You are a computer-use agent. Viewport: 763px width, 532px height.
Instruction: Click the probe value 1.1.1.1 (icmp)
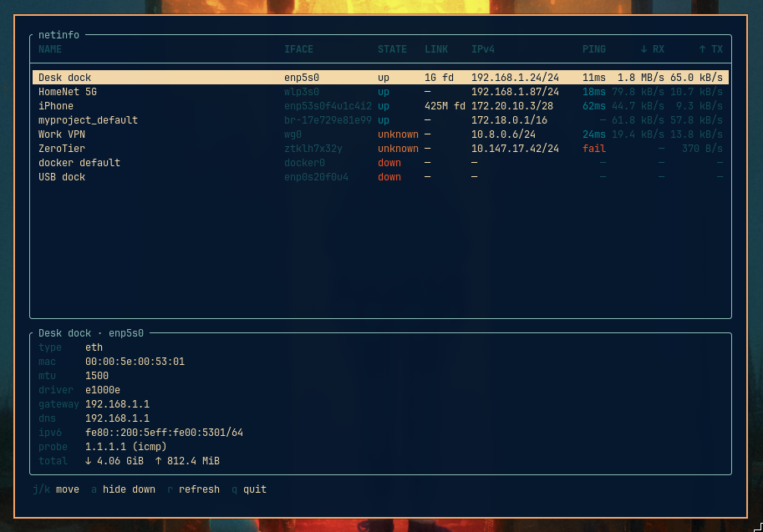click(126, 447)
